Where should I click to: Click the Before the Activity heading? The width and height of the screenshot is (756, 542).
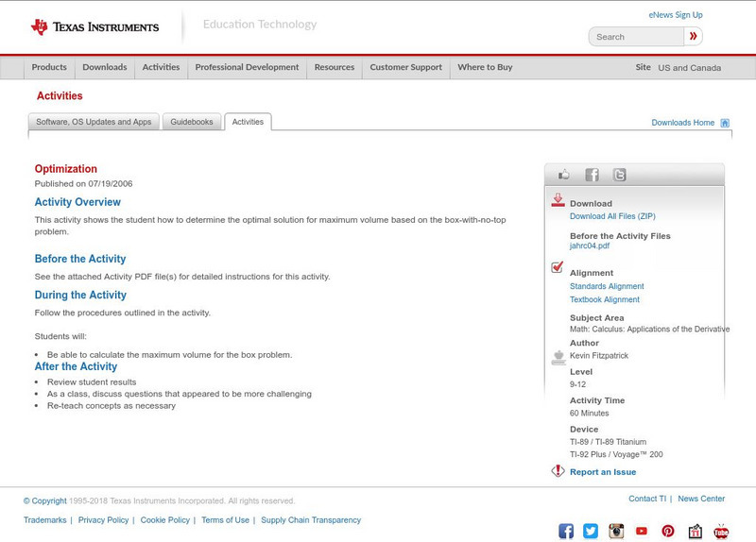[80, 259]
